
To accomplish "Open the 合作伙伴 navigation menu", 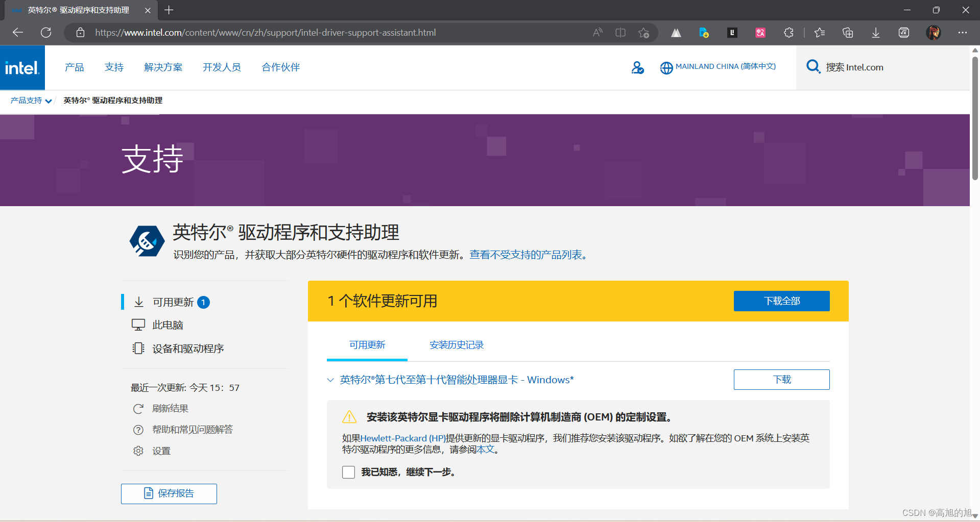I will pos(281,67).
